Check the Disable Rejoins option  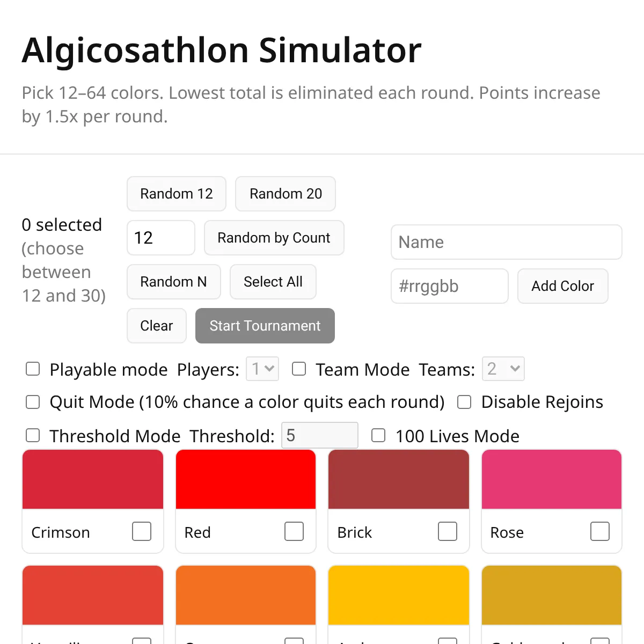pos(464,402)
